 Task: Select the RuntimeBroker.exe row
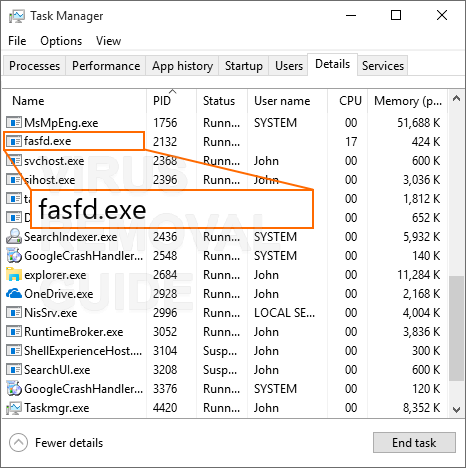(226, 332)
